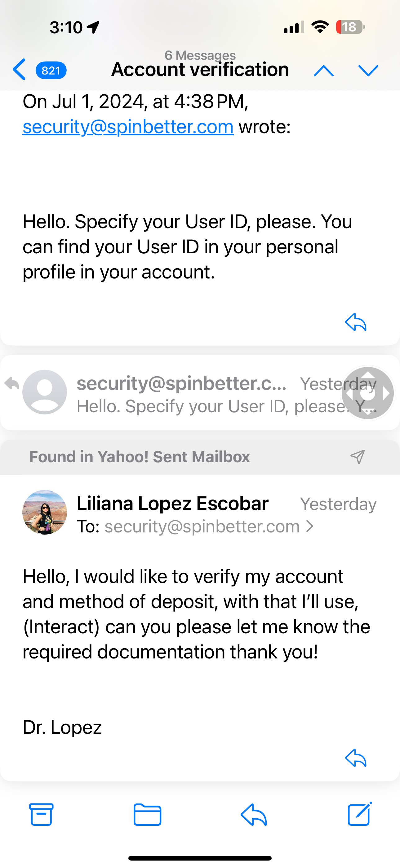
Task: Open the security@spinbetter.com email link
Action: coord(128,127)
